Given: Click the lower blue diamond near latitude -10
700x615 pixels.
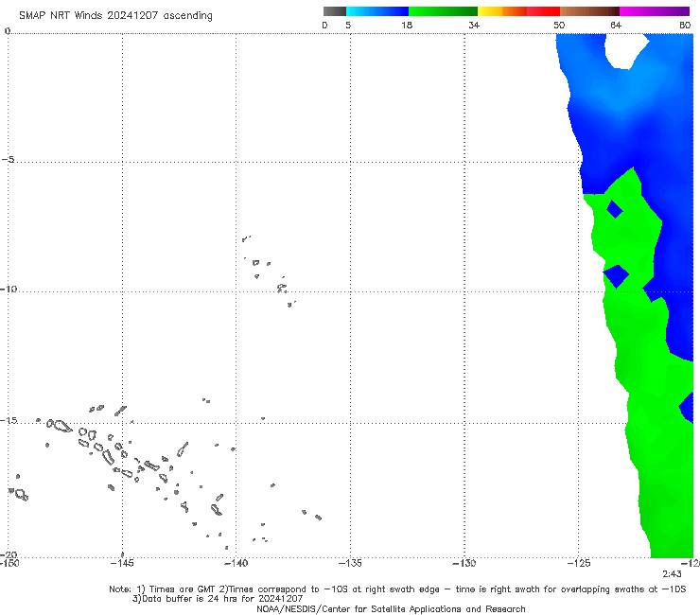Looking at the screenshot, I should (x=616, y=276).
